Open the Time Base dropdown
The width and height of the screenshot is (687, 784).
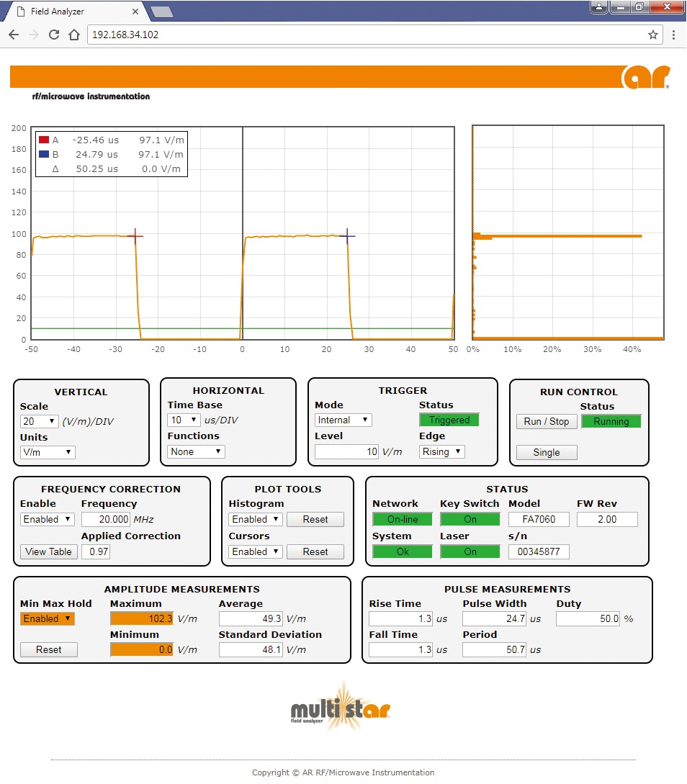(x=184, y=420)
